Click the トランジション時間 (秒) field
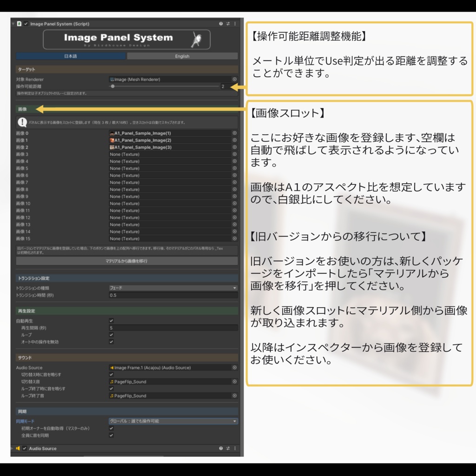 173,295
